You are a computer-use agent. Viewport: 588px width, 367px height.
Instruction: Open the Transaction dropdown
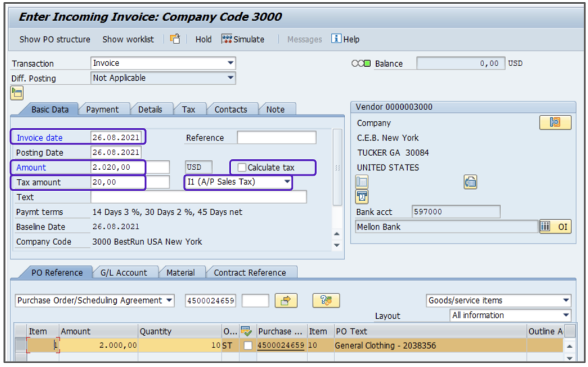click(230, 63)
